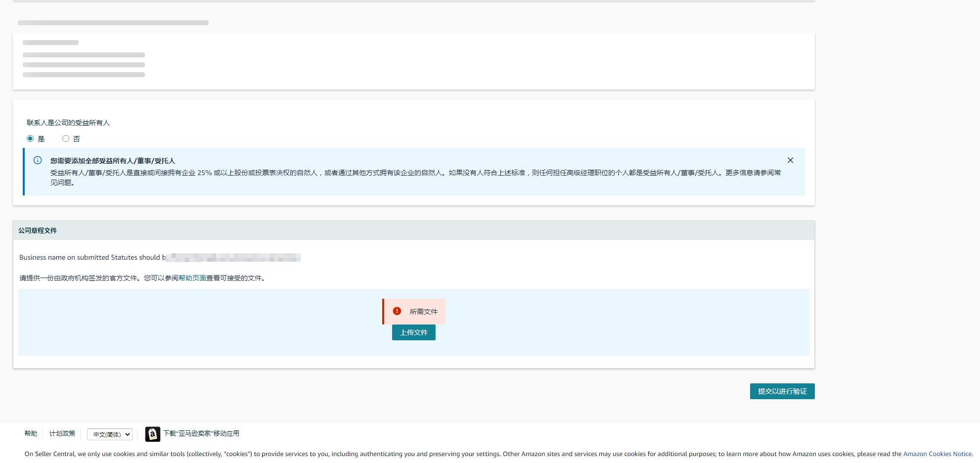Image resolution: width=980 pixels, height=463 pixels.
Task: Click the blurred business name text
Action: click(x=233, y=257)
